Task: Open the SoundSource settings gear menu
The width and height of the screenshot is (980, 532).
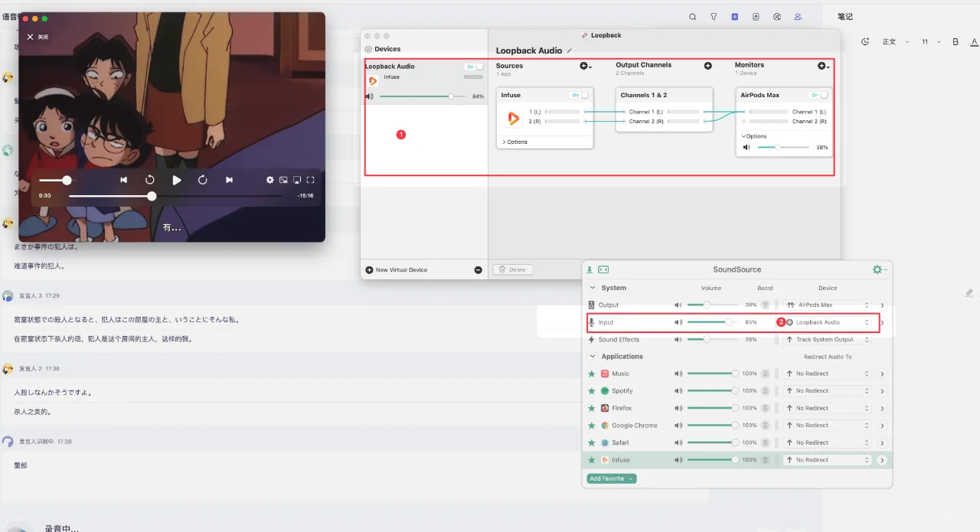Action: point(879,269)
